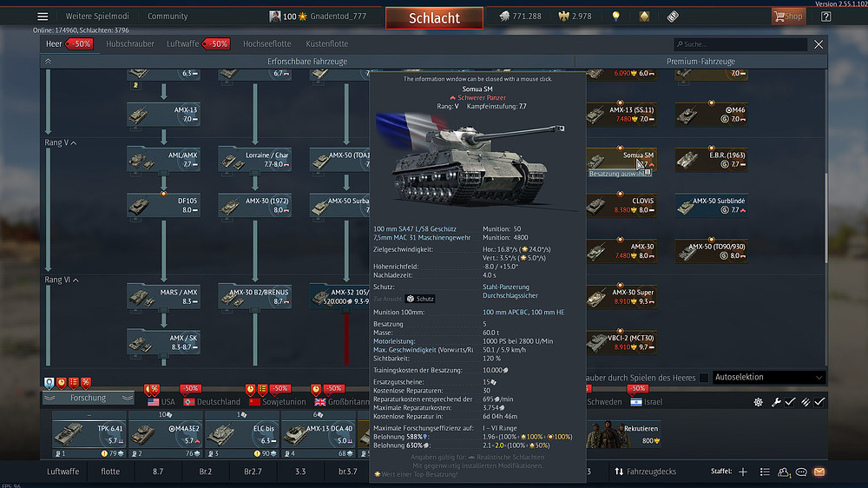This screenshot has height=488, width=868.
Task: Select the TPK 6.41 crew slot
Action: click(89, 434)
